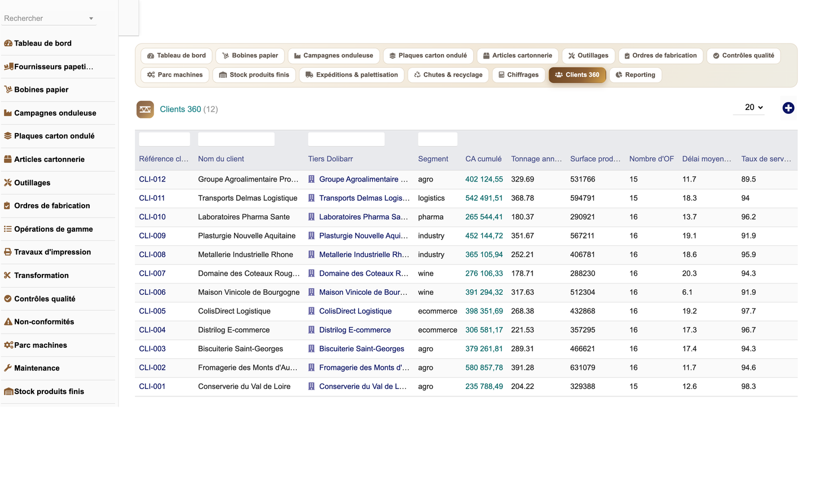Click the Travaux d'impression printer icon
Viewport: 815px width, 504px height.
coord(8,252)
